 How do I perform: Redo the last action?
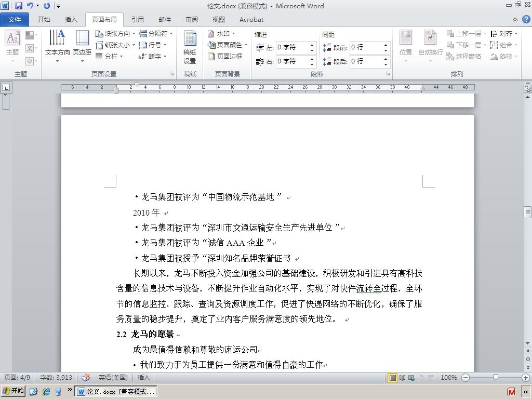click(47, 6)
